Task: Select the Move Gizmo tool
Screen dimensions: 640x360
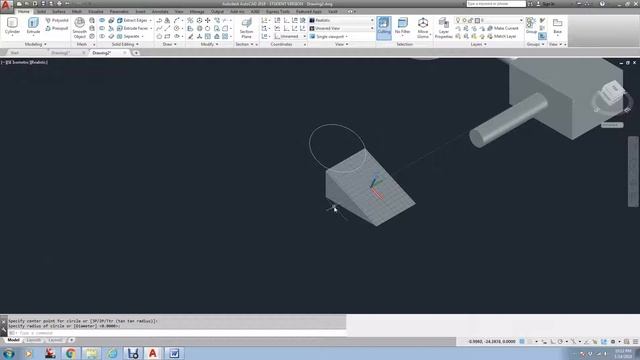Action: click(x=423, y=28)
